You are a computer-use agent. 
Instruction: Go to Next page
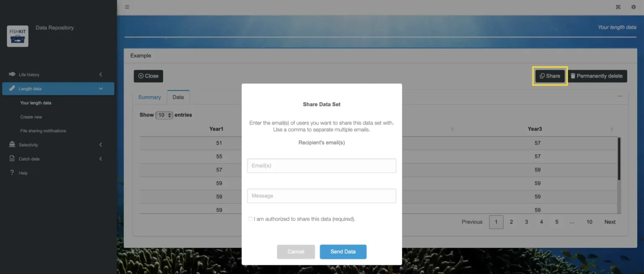(610, 222)
